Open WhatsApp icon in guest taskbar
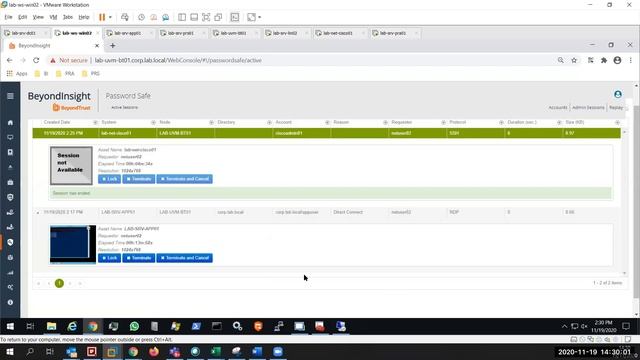The image size is (640, 360). [x=134, y=326]
